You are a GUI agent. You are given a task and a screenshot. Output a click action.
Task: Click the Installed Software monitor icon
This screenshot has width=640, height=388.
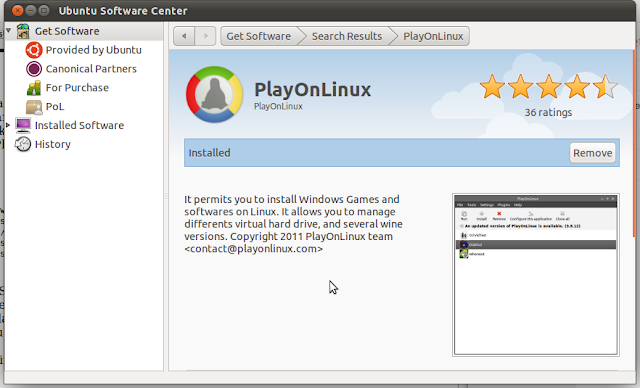coord(23,125)
